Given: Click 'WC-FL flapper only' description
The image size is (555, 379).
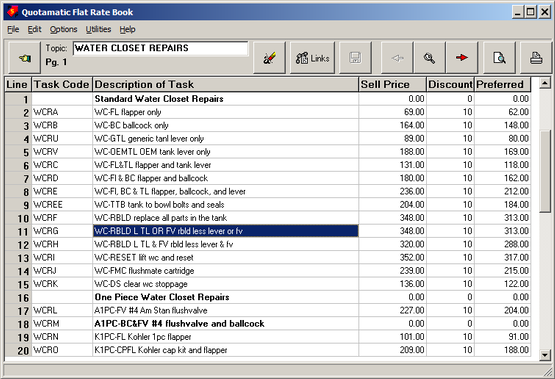Looking at the screenshot, I should (x=226, y=113).
